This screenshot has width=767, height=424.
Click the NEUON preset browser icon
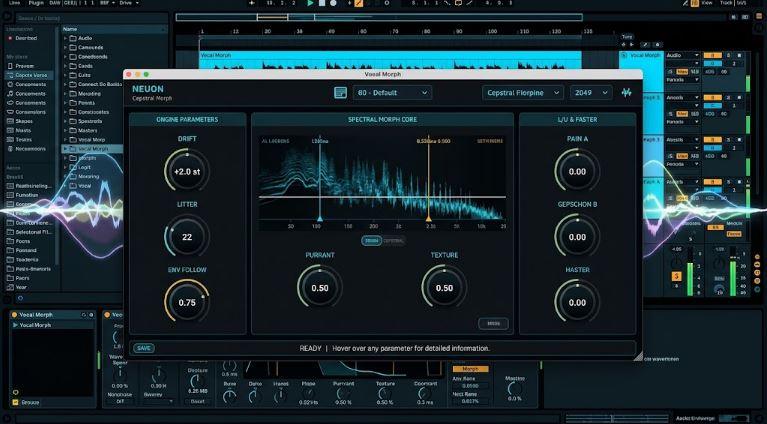click(x=340, y=92)
